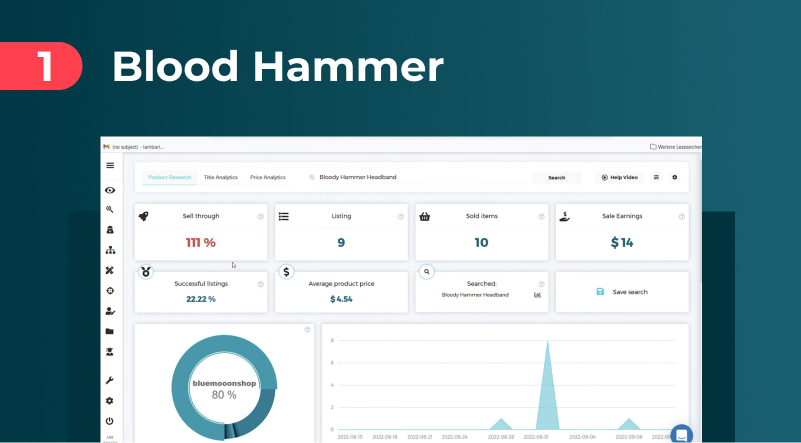The width and height of the screenshot is (801, 443).
Task: Open the folder icon in the sidebar
Action: [x=110, y=331]
